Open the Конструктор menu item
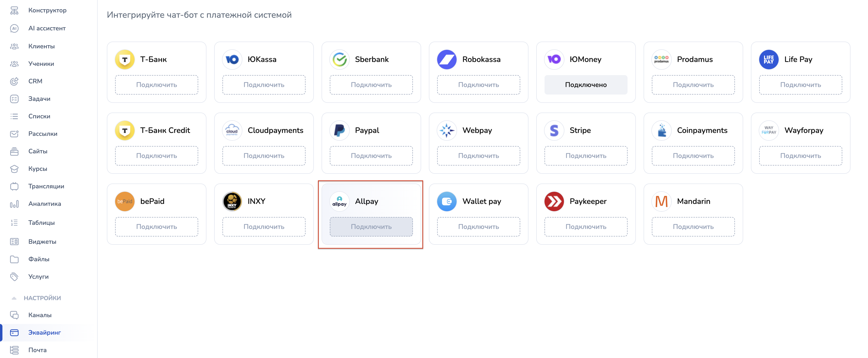 [47, 10]
